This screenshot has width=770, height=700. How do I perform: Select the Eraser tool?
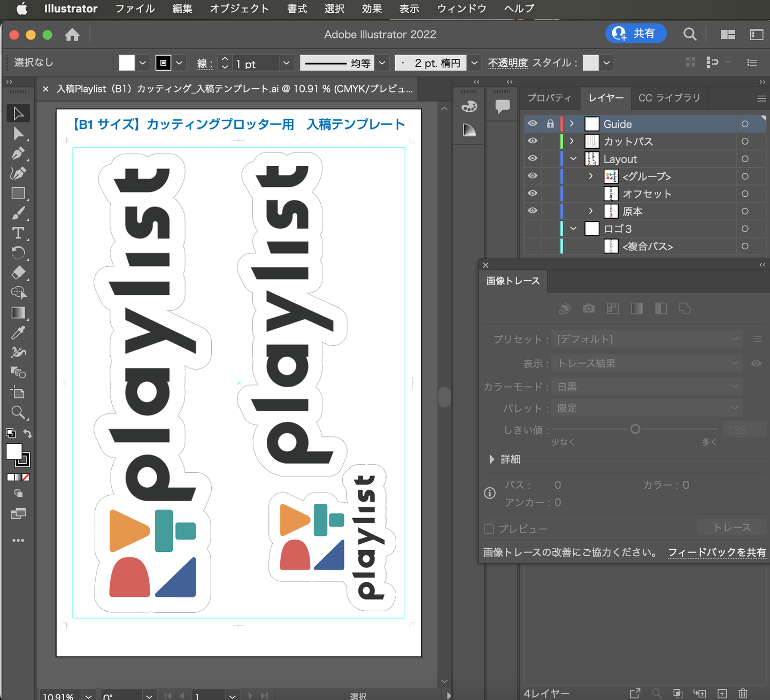click(x=18, y=273)
